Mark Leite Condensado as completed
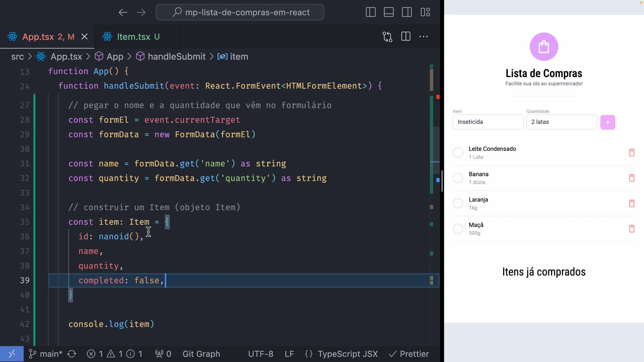 pos(458,153)
